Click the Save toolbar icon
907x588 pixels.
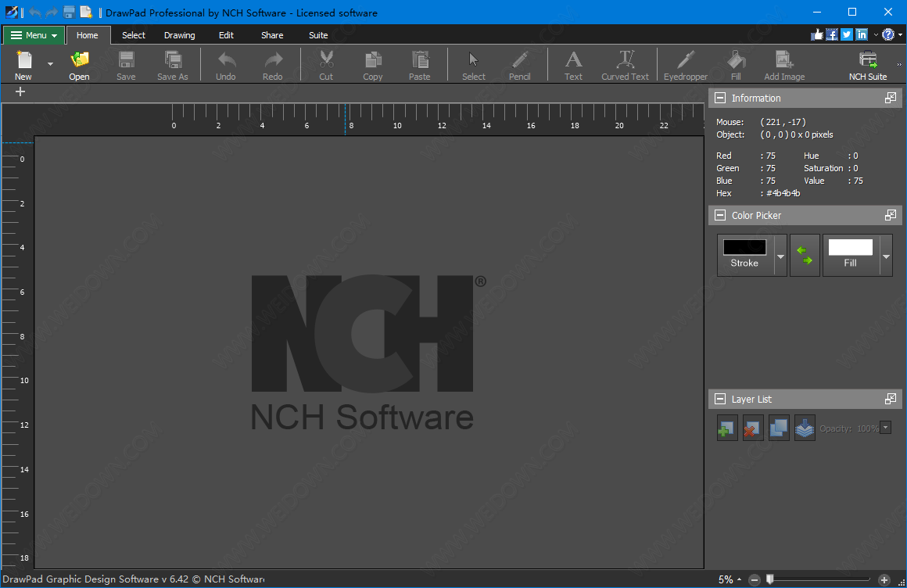126,65
